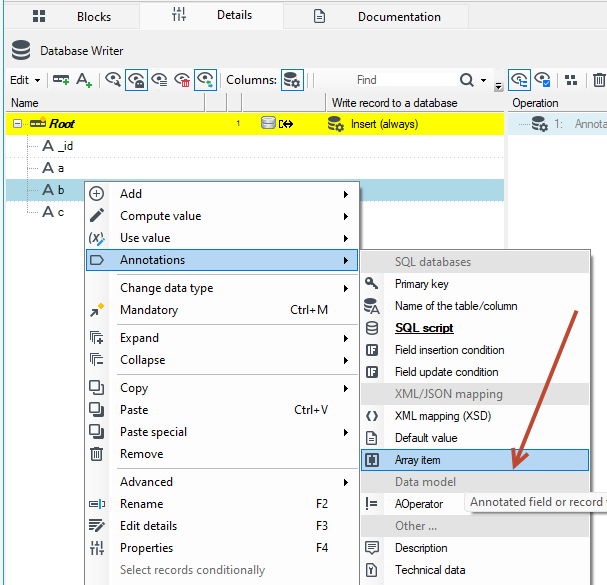Open the Copy submenu
This screenshot has height=585, width=607.
(x=222, y=388)
